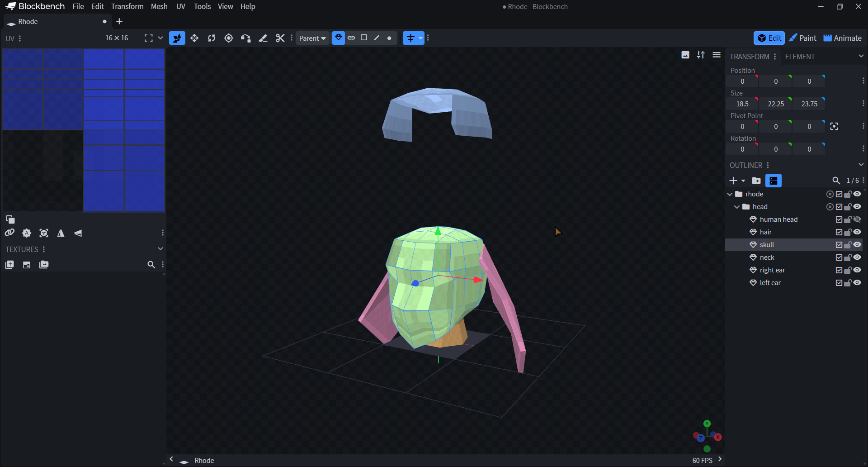Activate the Pivot tool
Viewport: 868px width, 467px height.
[229, 38]
